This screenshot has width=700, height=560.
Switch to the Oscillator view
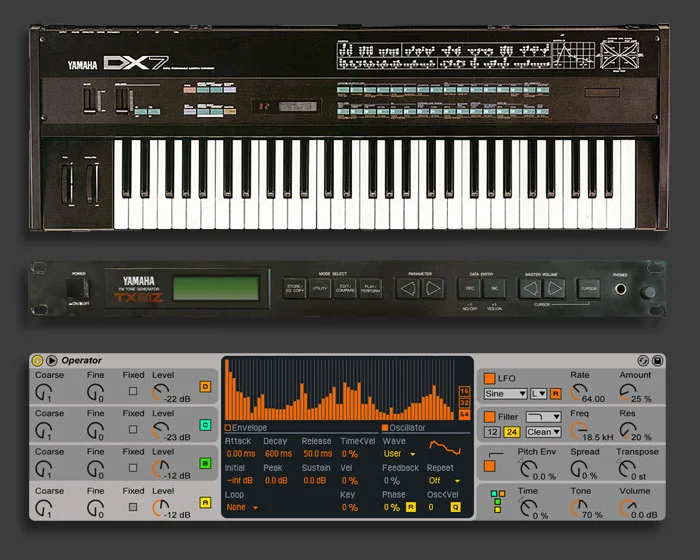pos(403,427)
